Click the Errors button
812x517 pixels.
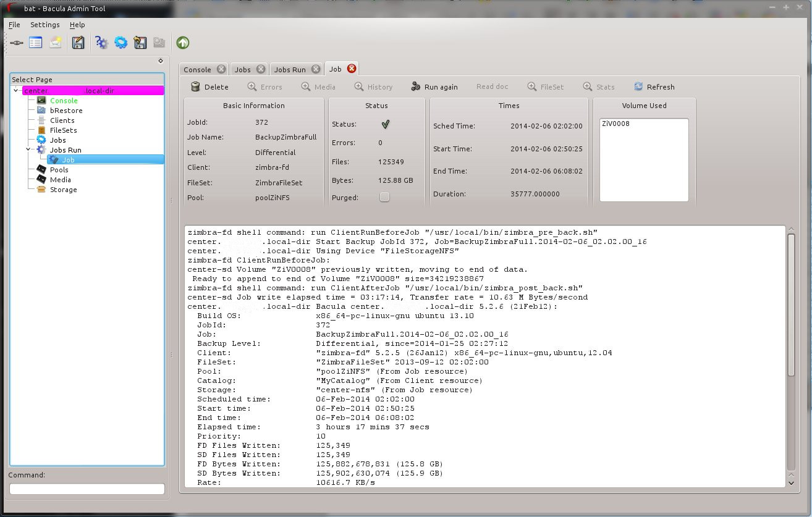[x=264, y=87]
